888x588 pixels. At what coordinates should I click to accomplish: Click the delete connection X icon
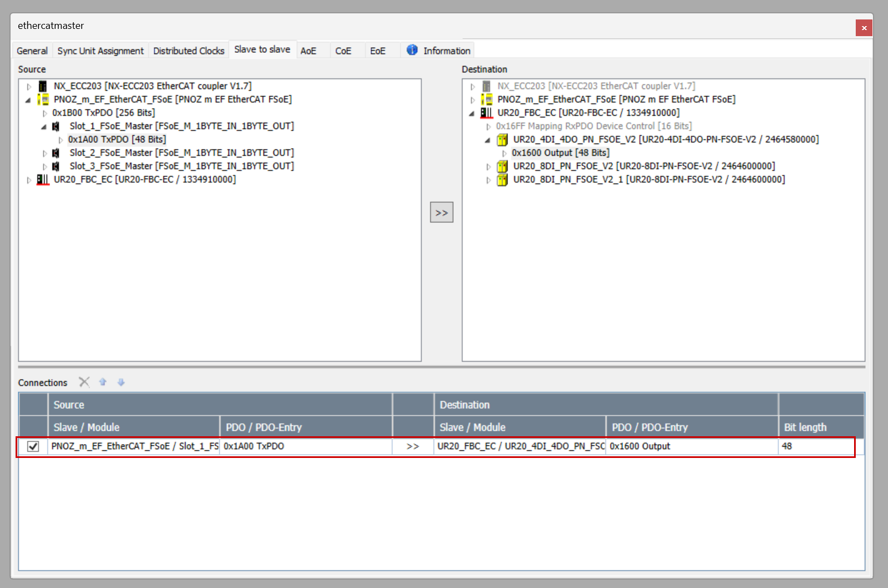(84, 382)
